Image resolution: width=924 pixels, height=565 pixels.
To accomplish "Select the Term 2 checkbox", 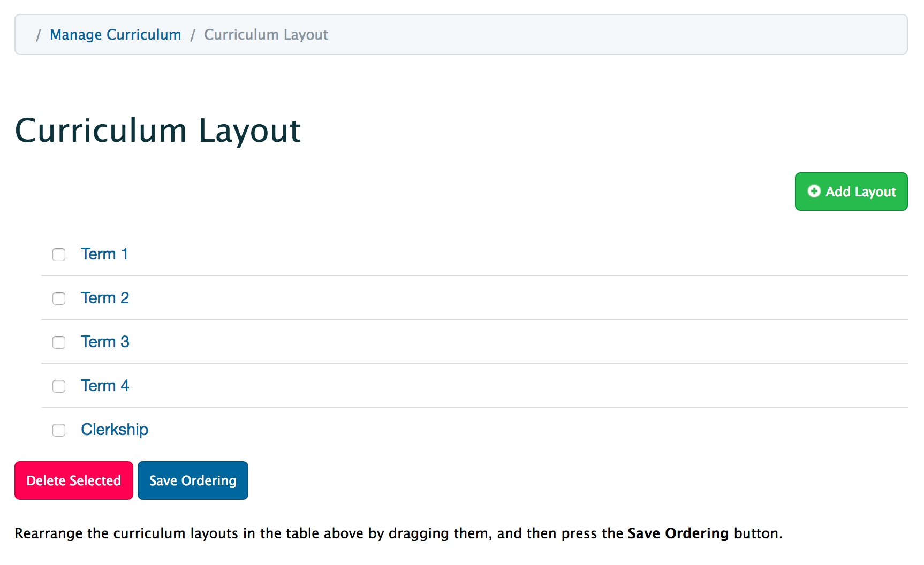I will (x=59, y=299).
